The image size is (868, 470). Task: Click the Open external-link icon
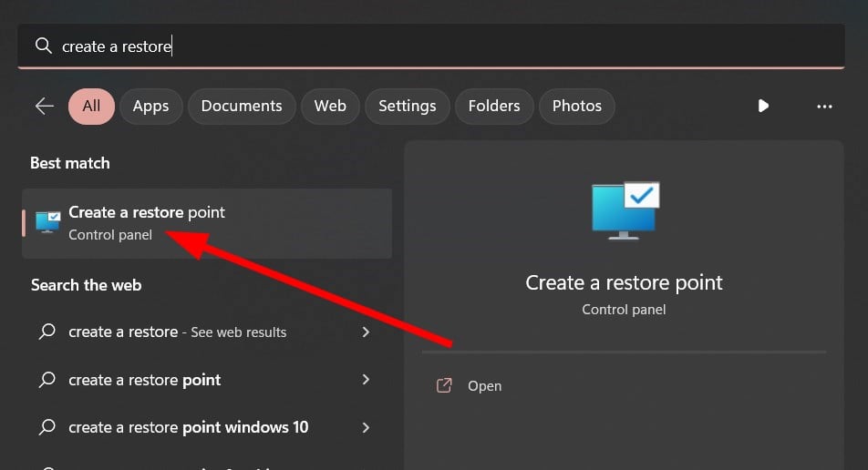[x=444, y=385]
